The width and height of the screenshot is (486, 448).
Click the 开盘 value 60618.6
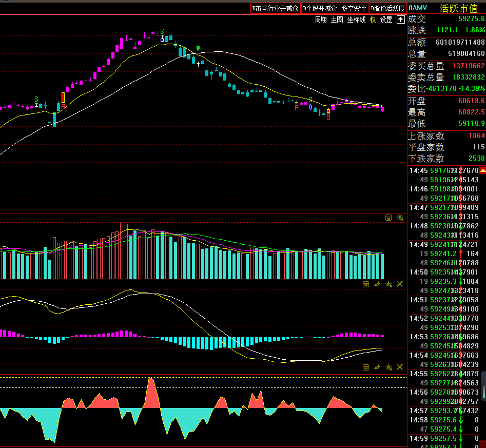point(471,101)
